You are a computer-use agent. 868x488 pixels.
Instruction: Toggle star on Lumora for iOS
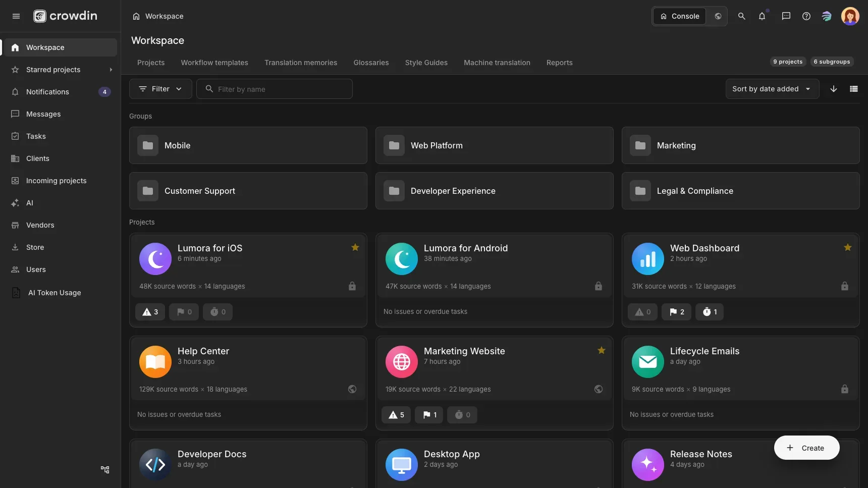tap(355, 247)
